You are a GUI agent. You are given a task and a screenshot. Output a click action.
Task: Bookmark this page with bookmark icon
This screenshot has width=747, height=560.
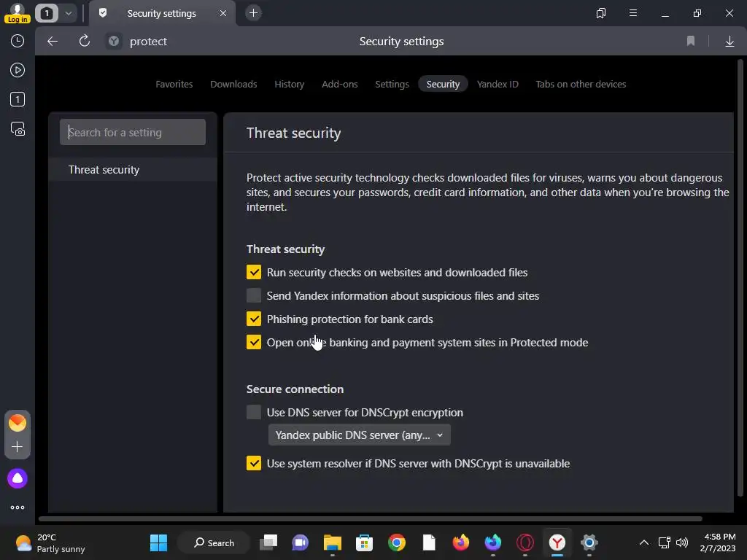coord(691,42)
